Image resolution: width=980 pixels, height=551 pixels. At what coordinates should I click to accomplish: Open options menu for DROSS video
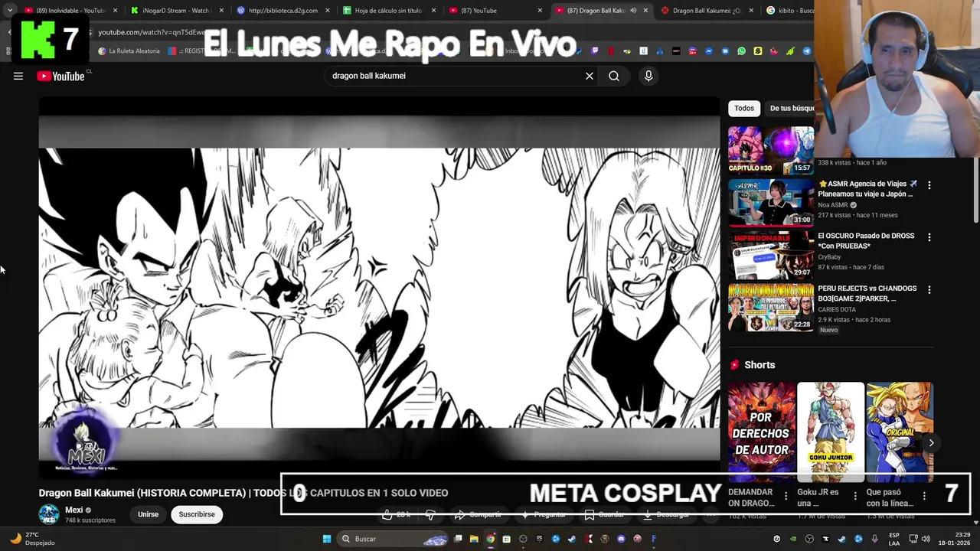point(929,237)
